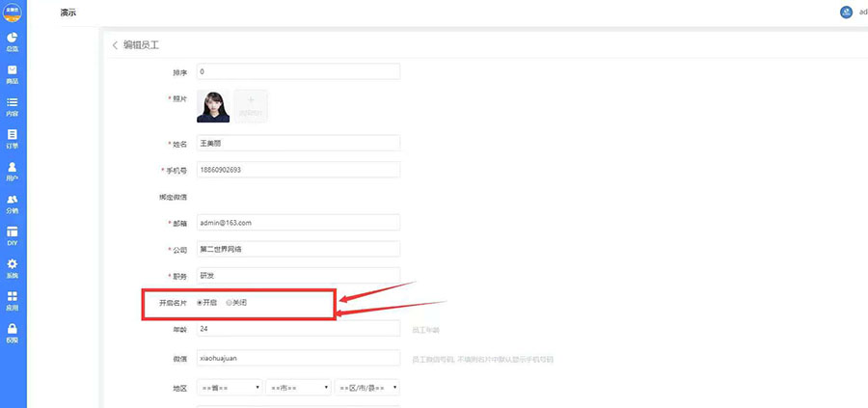Open the 用户 users sidebar icon

pyautogui.click(x=13, y=172)
